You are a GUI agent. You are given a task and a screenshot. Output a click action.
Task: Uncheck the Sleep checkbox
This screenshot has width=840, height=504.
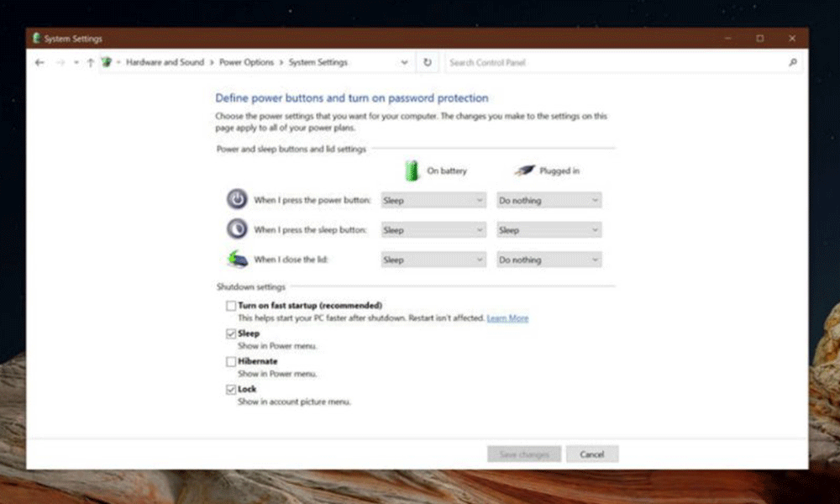[231, 333]
